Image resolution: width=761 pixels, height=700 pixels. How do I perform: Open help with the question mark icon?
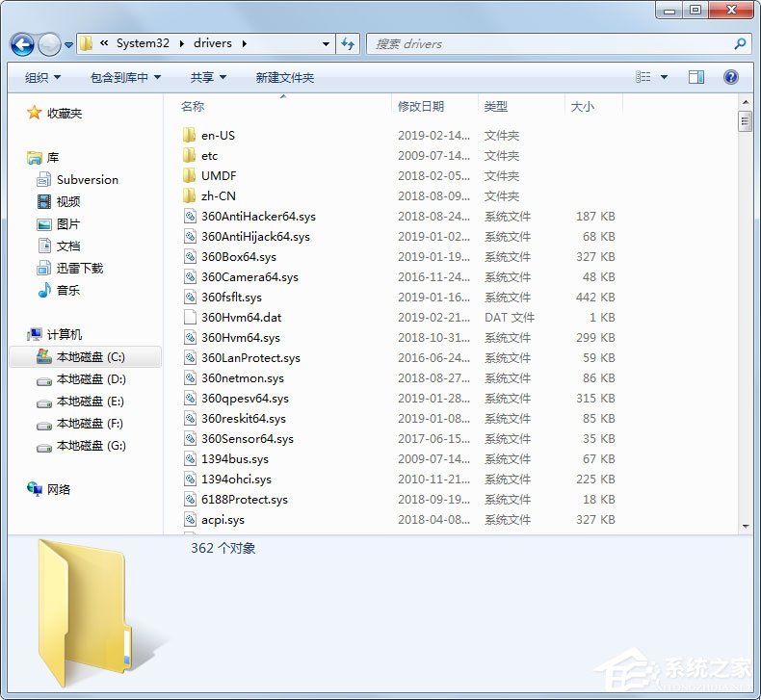click(730, 77)
